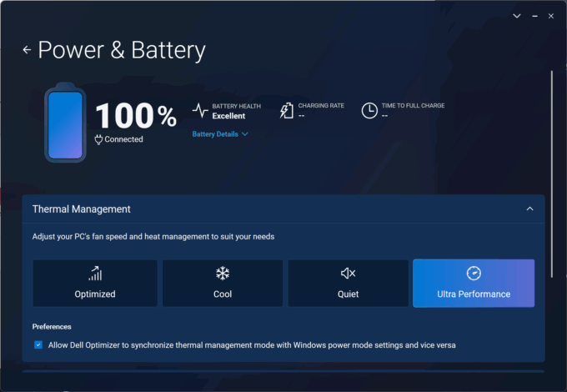The height and width of the screenshot is (392, 567).
Task: Minimize the Dell Optimizer window
Action: tap(534, 15)
